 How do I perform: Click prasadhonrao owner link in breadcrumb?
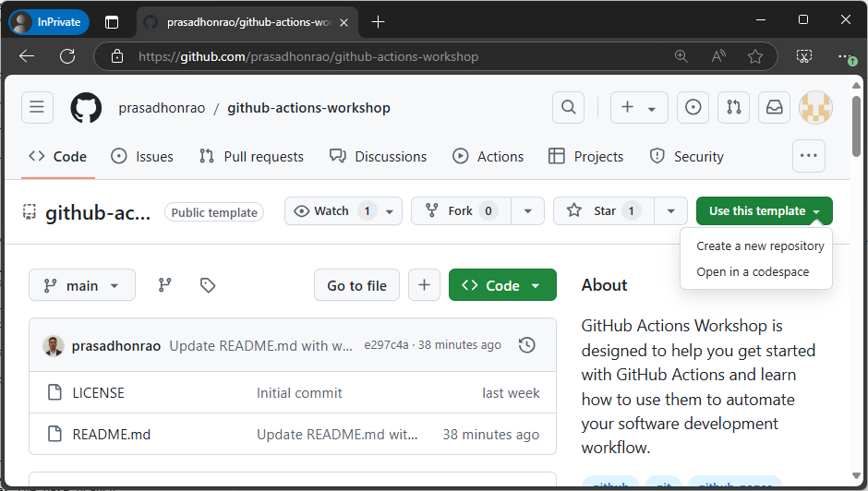162,108
